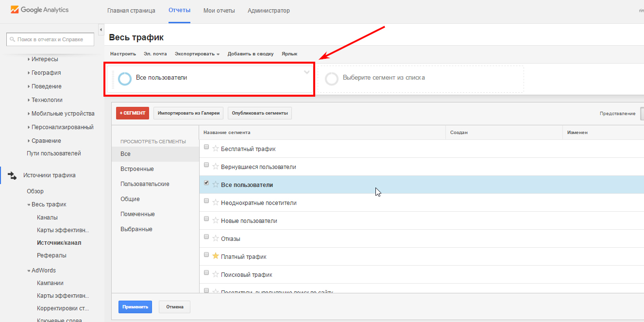Screen dimensions: 644x322
Task: Check the Неоднократные посетители checkbox
Action: 206,201
